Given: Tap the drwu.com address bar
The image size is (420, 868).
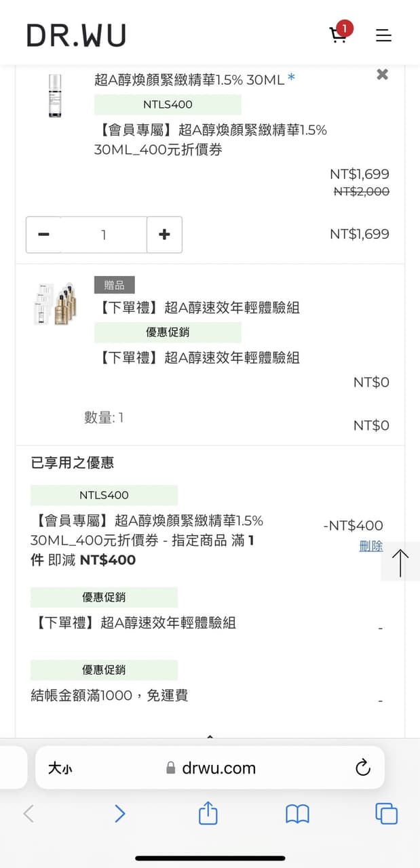Looking at the screenshot, I should pyautogui.click(x=210, y=768).
